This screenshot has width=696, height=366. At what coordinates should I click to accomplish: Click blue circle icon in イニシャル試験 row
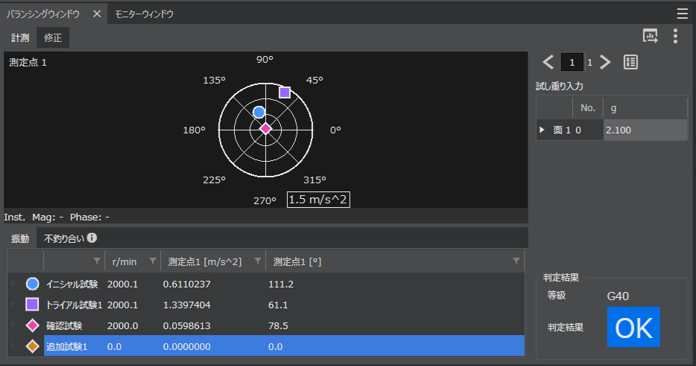[x=32, y=284]
